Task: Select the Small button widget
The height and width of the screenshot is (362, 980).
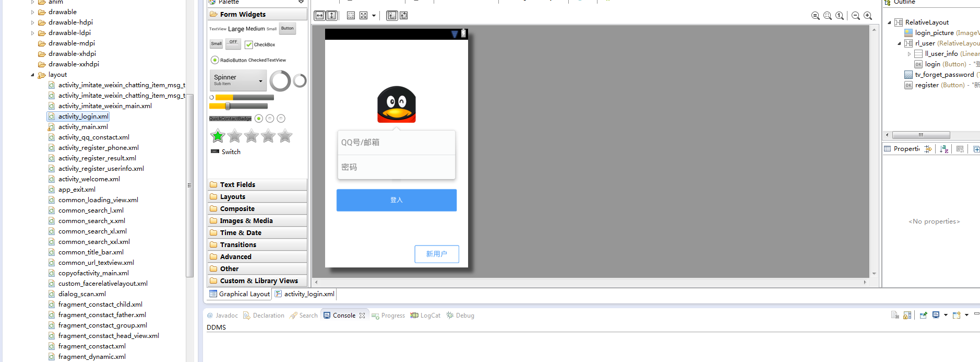Action: pos(216,44)
